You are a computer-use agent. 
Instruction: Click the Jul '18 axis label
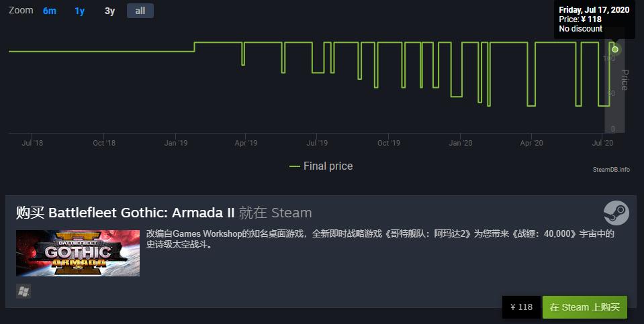click(x=32, y=143)
